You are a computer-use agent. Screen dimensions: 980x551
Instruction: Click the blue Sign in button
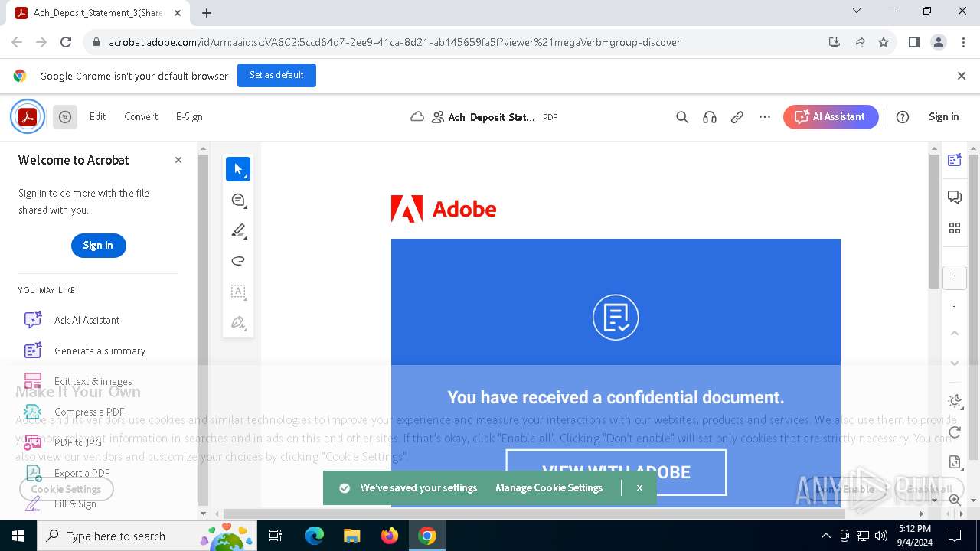[x=98, y=245]
